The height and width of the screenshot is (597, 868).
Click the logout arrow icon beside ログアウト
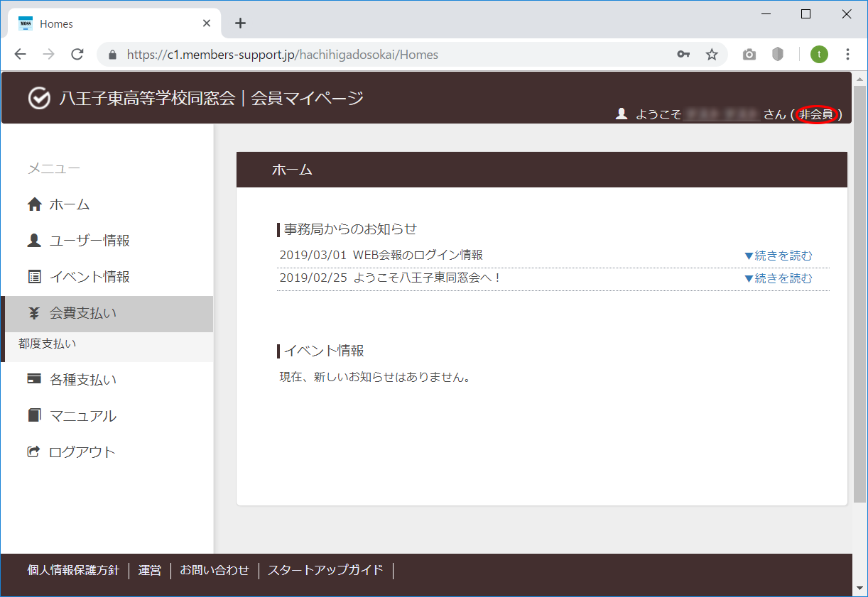(x=34, y=451)
